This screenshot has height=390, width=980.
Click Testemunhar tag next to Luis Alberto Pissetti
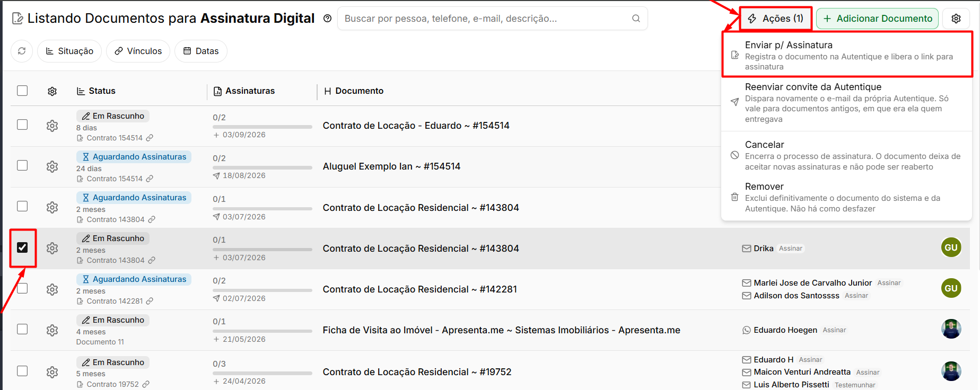(855, 385)
